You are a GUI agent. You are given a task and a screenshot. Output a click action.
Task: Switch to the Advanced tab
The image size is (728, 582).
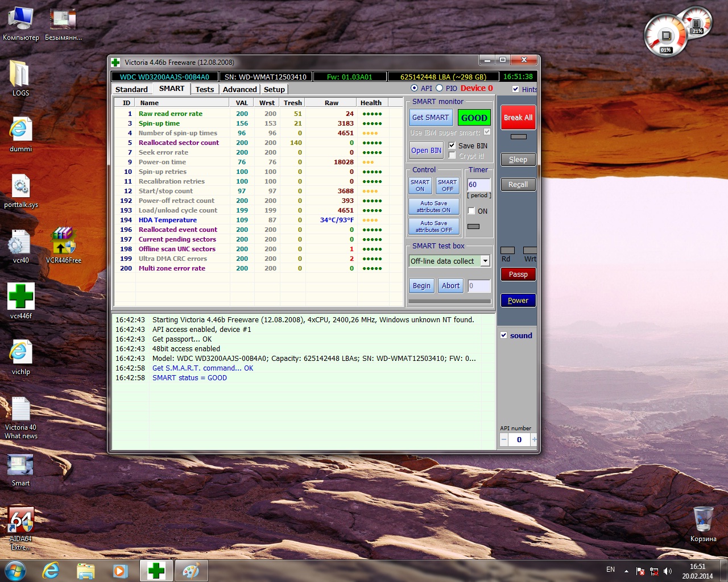point(240,89)
